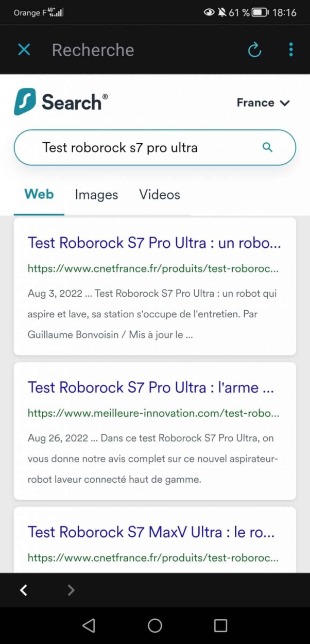This screenshot has width=310, height=644.
Task: Open the three-dot overflow menu
Action: click(x=291, y=49)
